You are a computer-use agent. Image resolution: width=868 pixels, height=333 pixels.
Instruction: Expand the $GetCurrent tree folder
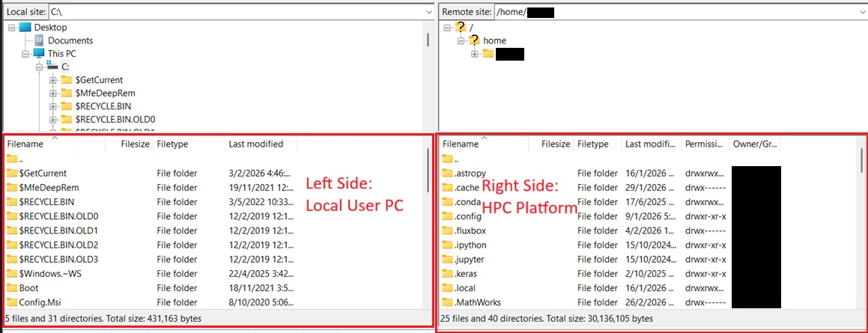(53, 80)
